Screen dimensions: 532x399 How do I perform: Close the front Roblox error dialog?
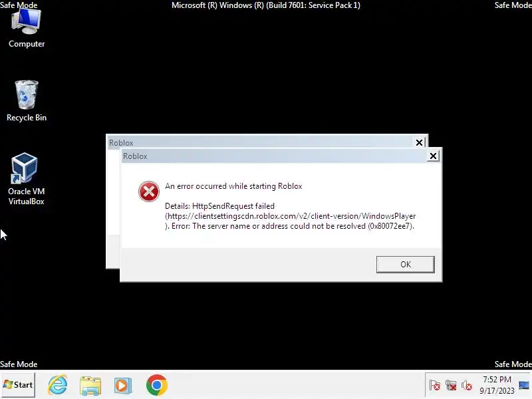coord(433,156)
